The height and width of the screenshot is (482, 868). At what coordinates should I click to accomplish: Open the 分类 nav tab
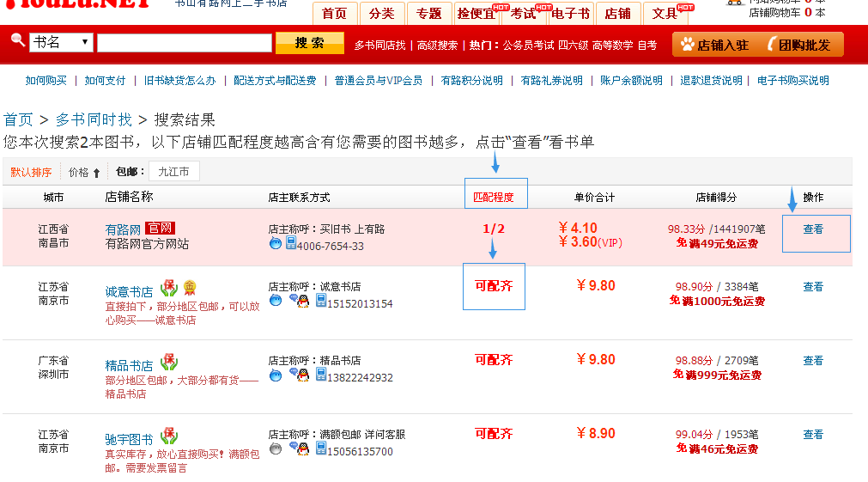click(x=382, y=13)
